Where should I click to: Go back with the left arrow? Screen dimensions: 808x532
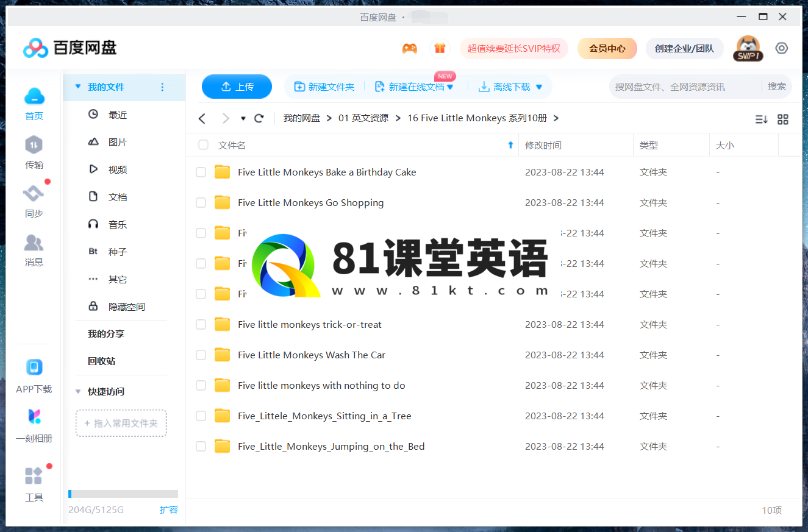point(202,118)
